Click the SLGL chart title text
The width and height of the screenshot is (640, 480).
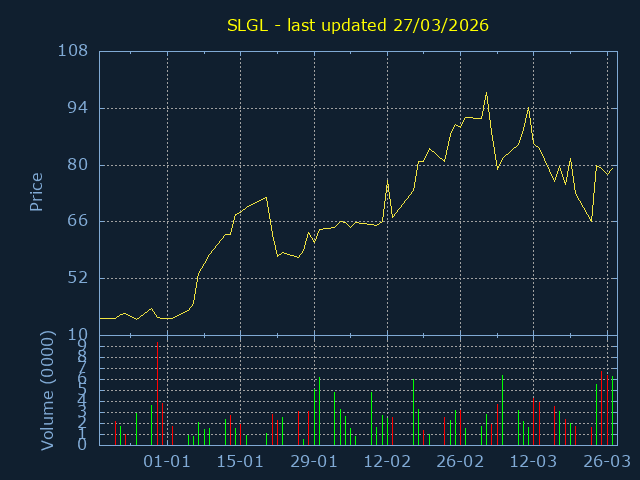coord(357,25)
